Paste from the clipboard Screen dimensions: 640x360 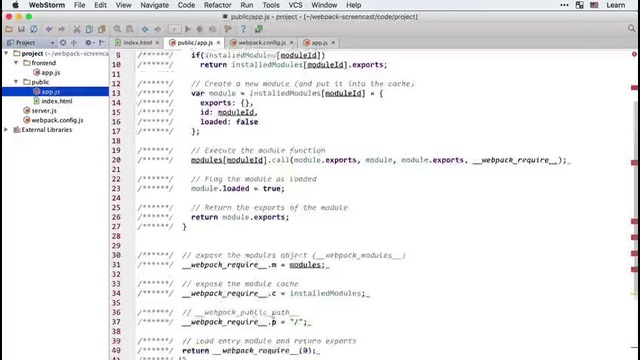point(102,29)
